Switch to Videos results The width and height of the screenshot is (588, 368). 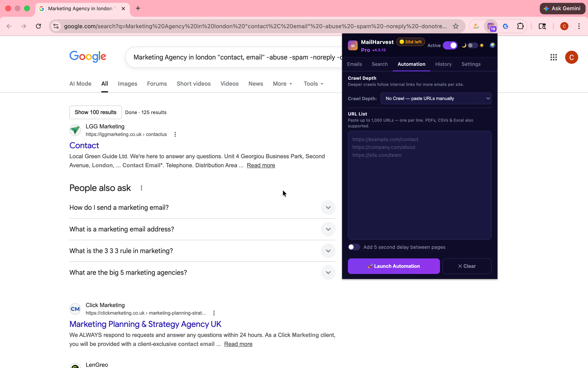click(229, 84)
